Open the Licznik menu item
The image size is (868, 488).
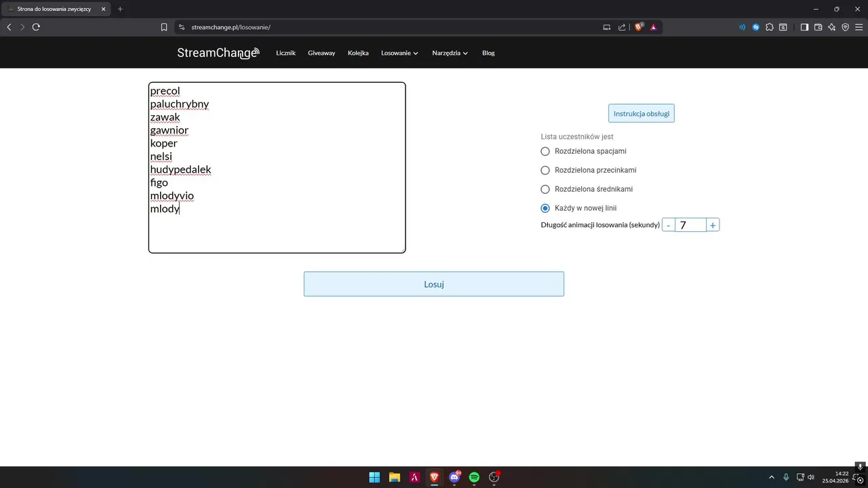click(x=285, y=53)
